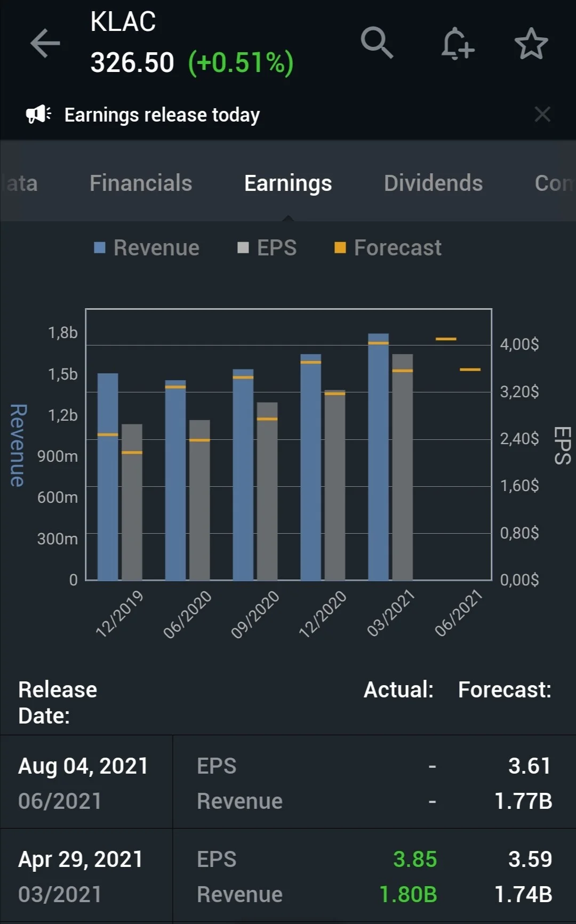Tap the vertical Revenue axis title
This screenshot has height=924, width=576.
tap(18, 445)
